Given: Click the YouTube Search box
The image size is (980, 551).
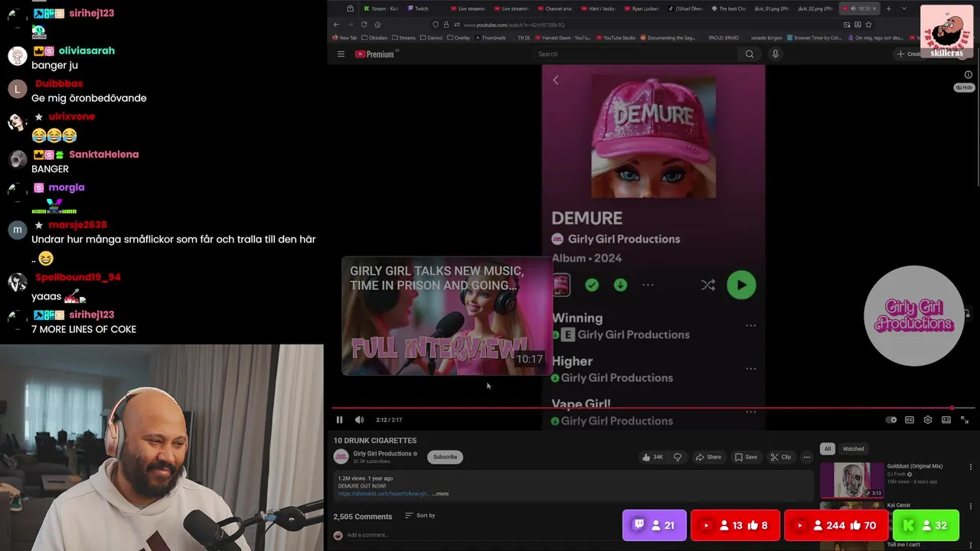Looking at the screenshot, I should pyautogui.click(x=635, y=54).
